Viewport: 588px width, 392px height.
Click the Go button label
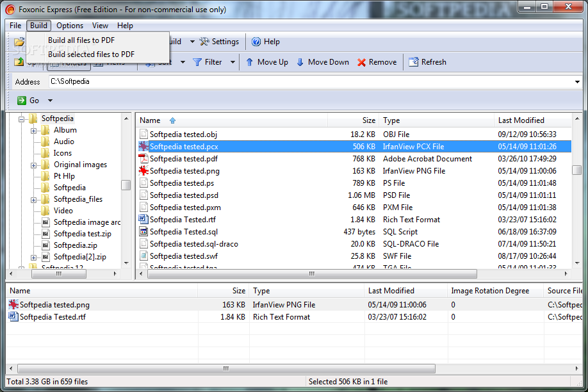(34, 101)
